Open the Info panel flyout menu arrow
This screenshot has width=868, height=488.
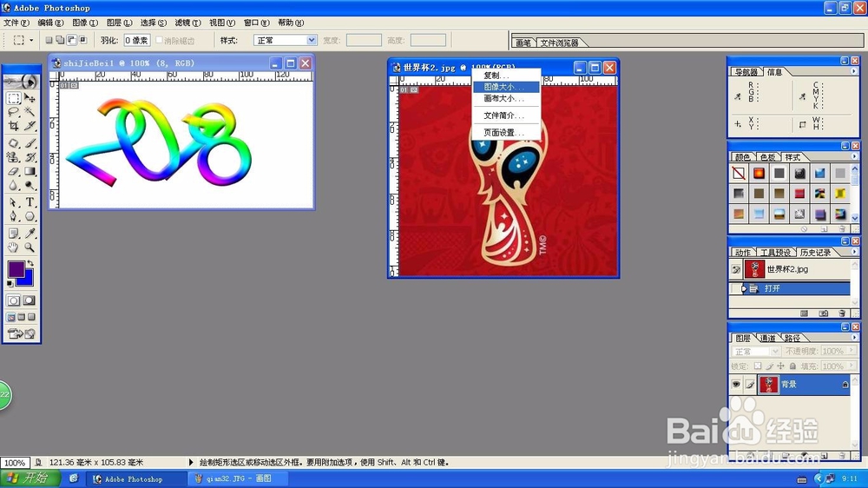click(853, 71)
